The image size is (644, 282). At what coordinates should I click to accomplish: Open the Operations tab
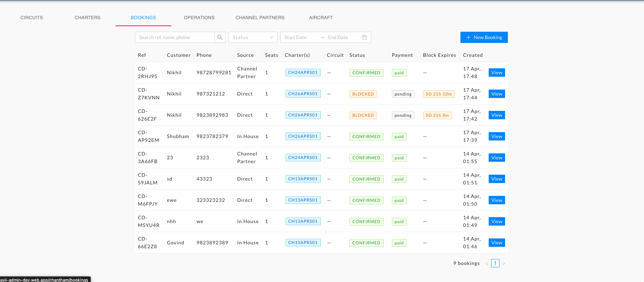[199, 17]
